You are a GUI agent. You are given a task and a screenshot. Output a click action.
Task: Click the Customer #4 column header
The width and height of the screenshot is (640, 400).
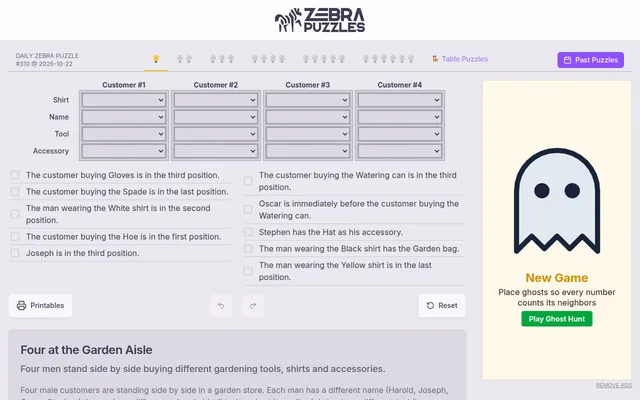click(x=400, y=85)
